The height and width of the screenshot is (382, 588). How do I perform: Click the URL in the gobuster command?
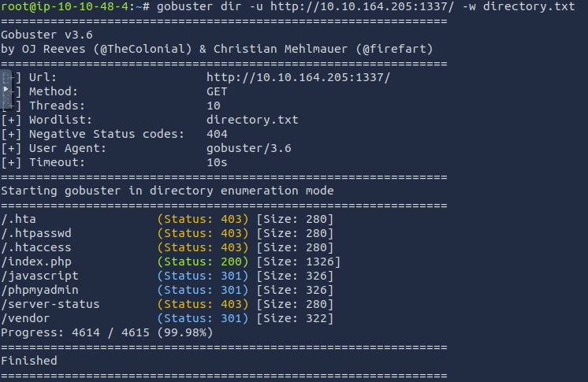(362, 6)
